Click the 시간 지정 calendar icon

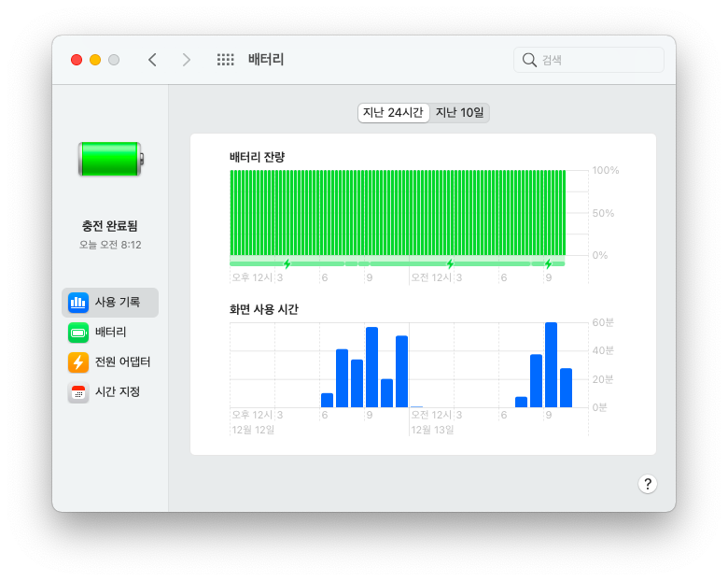(x=78, y=392)
